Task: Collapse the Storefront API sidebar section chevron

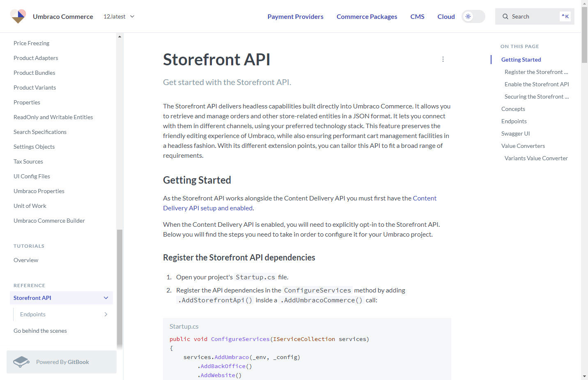Action: 106,298
